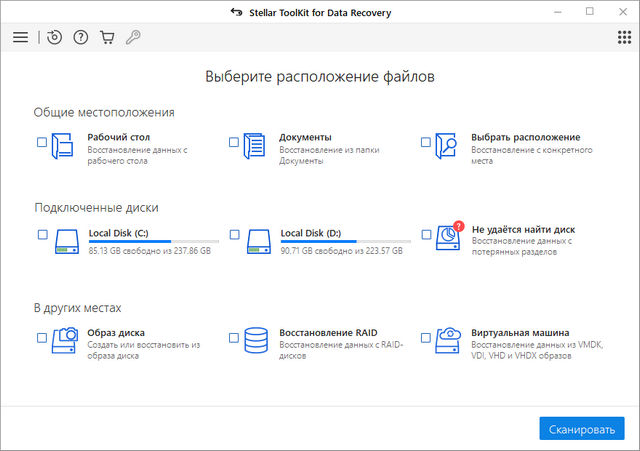Enable the Образ диска checkbox
640x451 pixels.
[42, 338]
